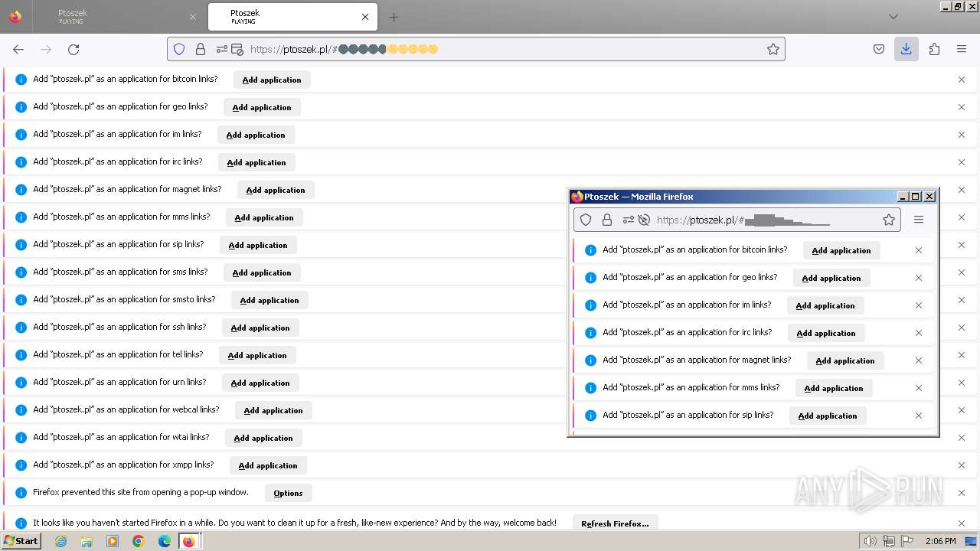Bookmark page with star in main window
Viewport: 980px width, 551px height.
coord(773,49)
